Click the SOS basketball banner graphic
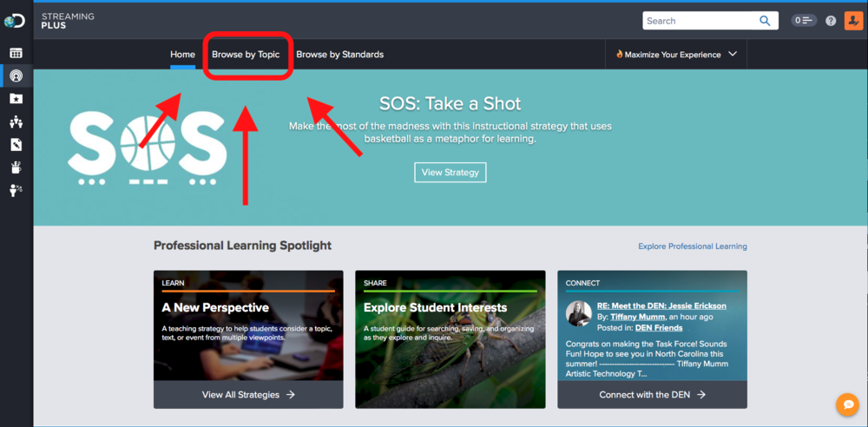Viewport: 868px width, 427px height. point(148,148)
